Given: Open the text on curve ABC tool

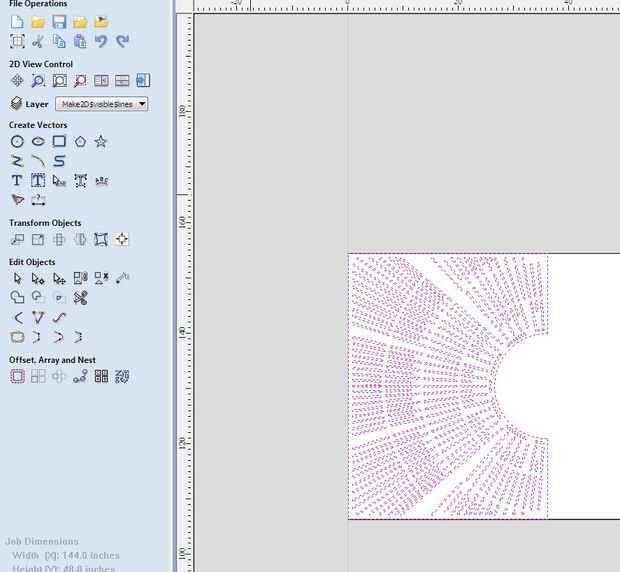Looking at the screenshot, I should coord(102,181).
